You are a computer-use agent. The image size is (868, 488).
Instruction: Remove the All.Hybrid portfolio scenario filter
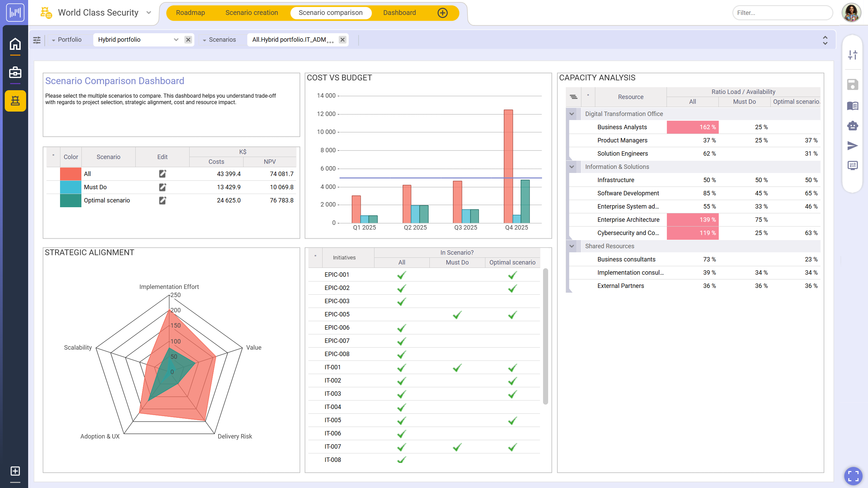[x=343, y=40]
